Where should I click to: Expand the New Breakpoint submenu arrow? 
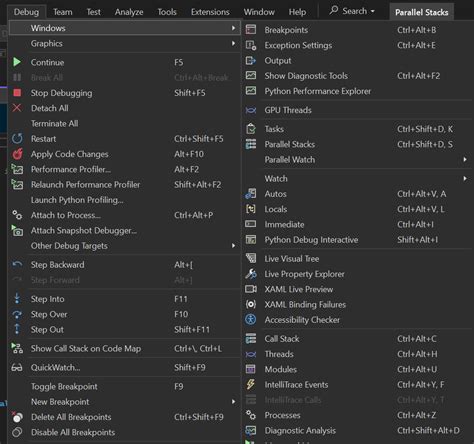click(233, 402)
